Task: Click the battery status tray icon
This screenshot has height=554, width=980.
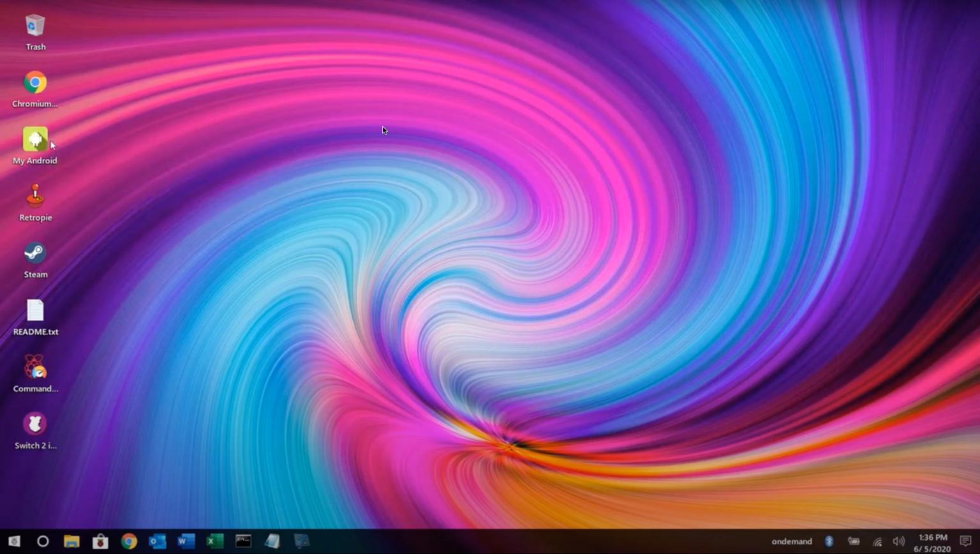Action: (854, 541)
